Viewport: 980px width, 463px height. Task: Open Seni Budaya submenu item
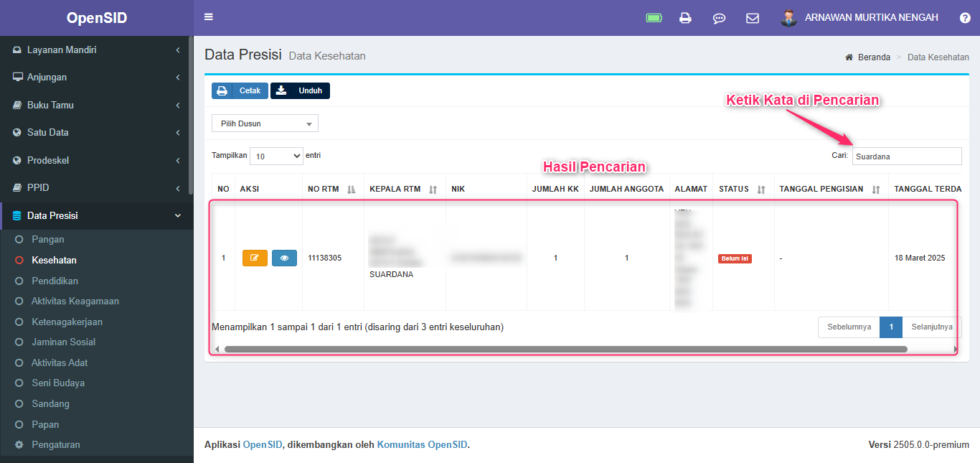click(58, 383)
